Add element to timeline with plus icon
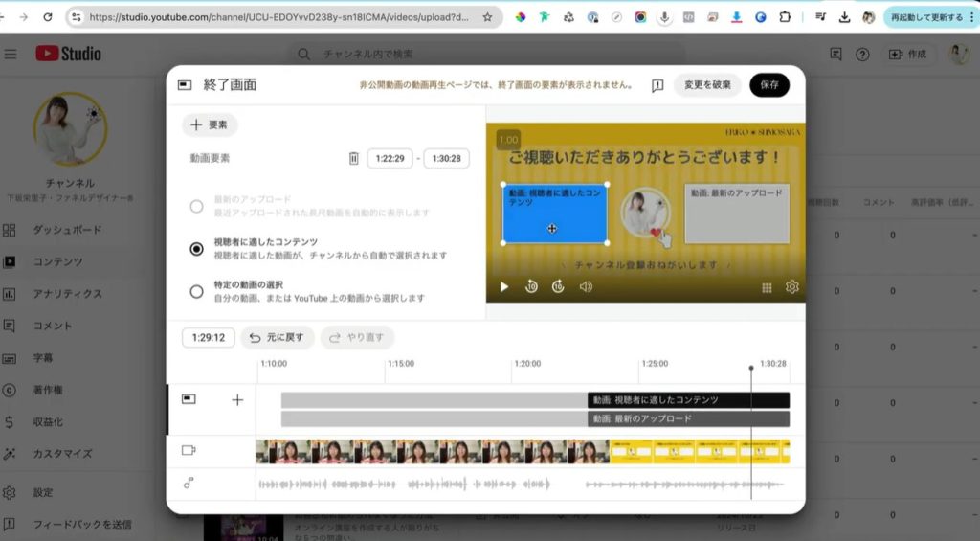Viewport: 980px width, 541px height. [x=237, y=400]
